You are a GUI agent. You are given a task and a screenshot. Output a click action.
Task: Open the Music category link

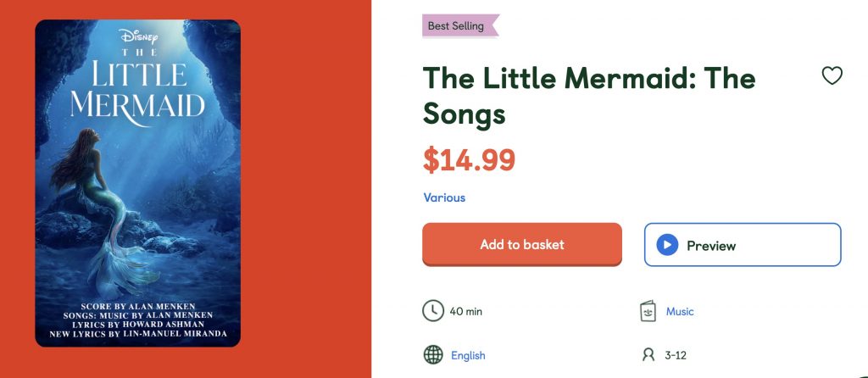[x=680, y=311]
